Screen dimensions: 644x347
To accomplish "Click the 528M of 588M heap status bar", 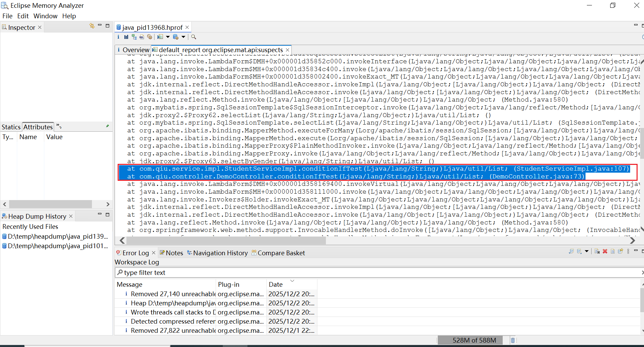I will pyautogui.click(x=474, y=340).
